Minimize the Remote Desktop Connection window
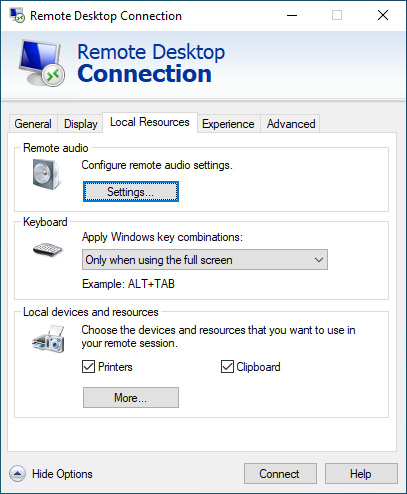The width and height of the screenshot is (407, 494). coord(292,15)
